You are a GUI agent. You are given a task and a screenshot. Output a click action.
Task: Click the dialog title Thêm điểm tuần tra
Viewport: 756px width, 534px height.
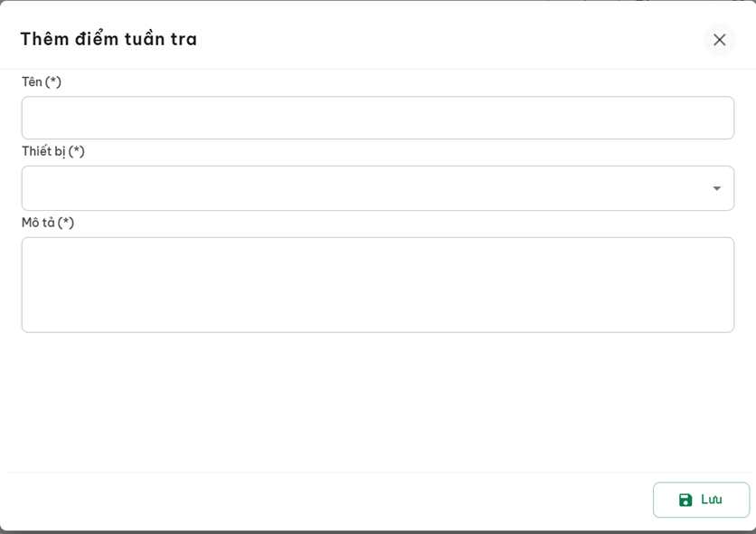pyautogui.click(x=109, y=39)
